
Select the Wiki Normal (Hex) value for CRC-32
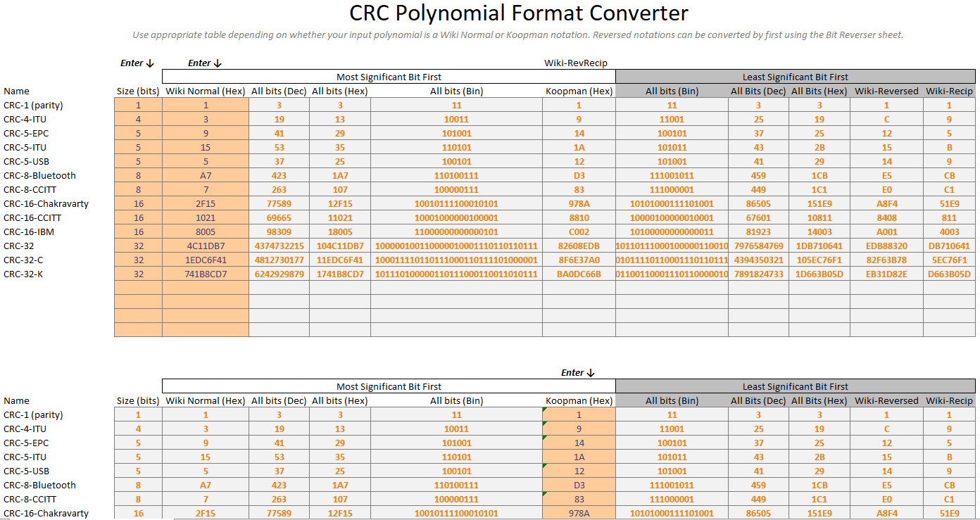205,246
